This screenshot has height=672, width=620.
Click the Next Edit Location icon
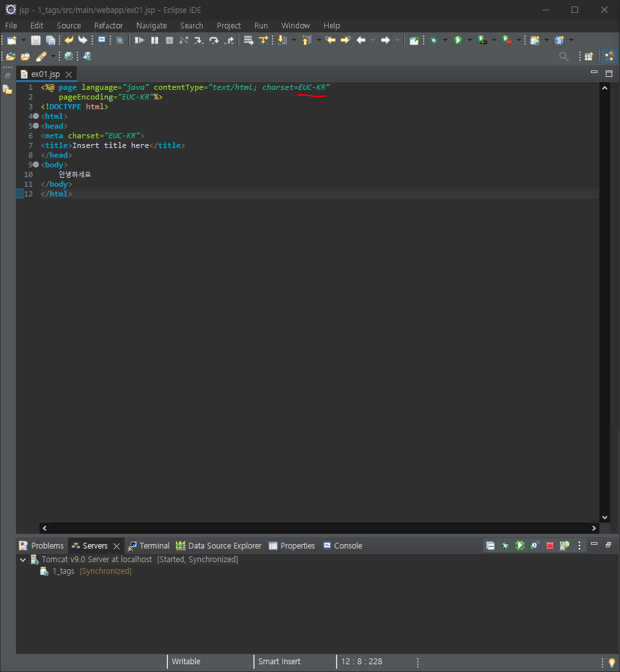point(346,40)
